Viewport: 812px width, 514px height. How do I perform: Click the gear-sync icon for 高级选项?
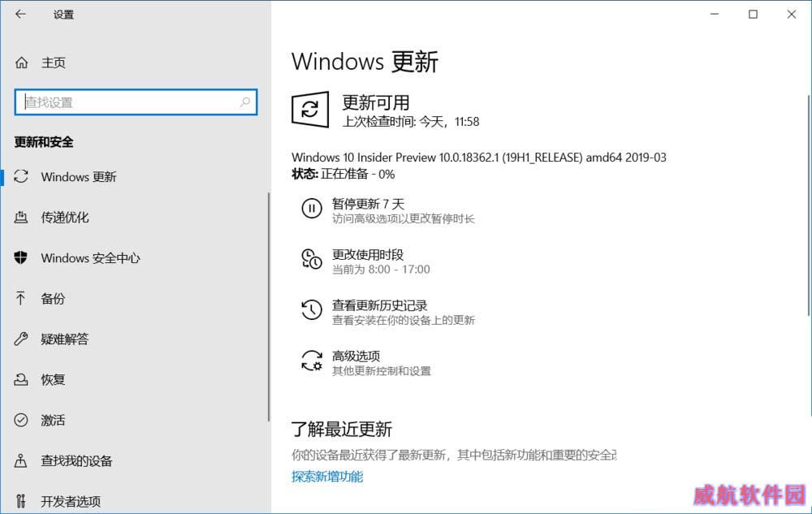(x=312, y=361)
